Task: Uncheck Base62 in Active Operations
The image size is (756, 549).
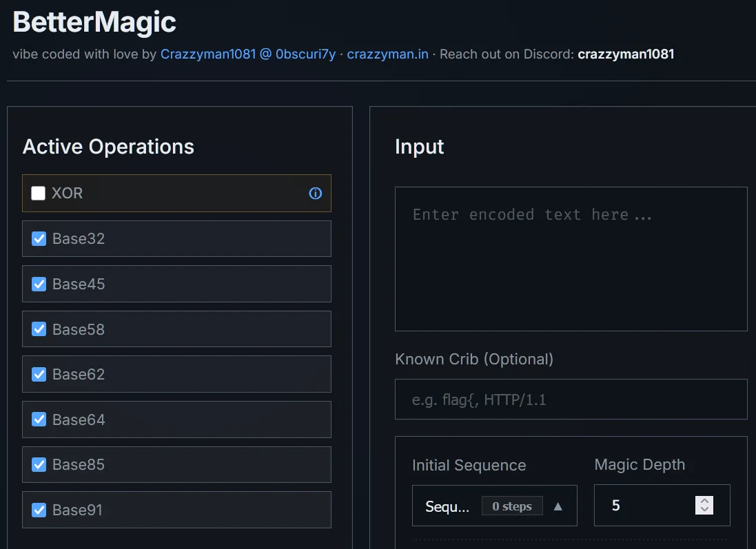Action: pyautogui.click(x=39, y=375)
